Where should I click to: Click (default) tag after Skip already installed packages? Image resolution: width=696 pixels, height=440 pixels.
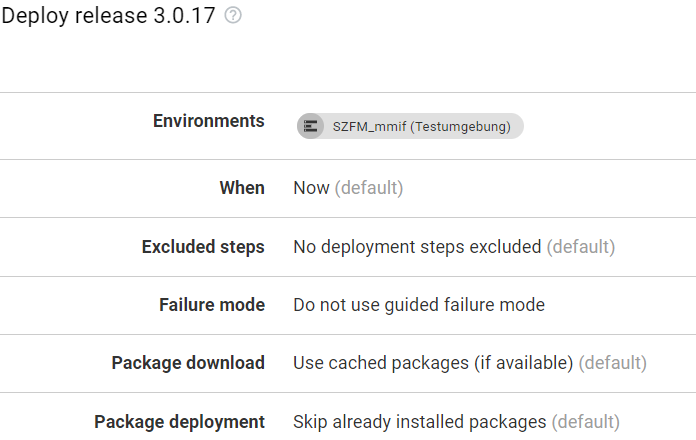pos(585,422)
